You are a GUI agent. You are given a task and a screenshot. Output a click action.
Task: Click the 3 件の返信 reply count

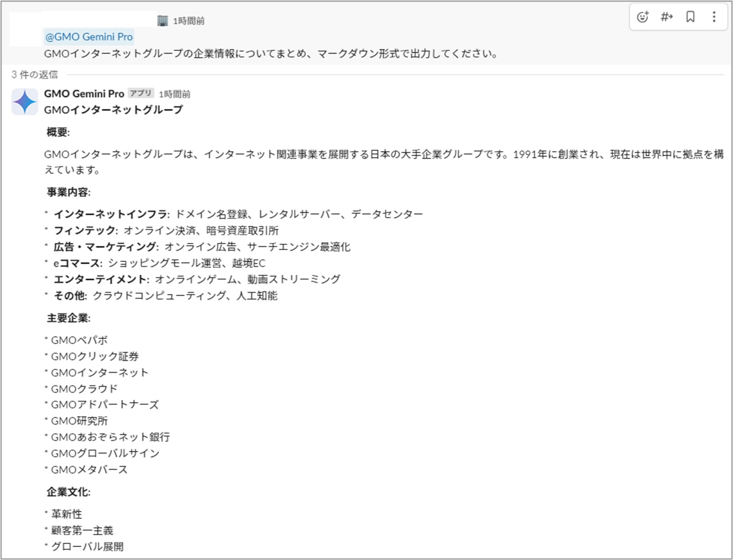tap(35, 74)
